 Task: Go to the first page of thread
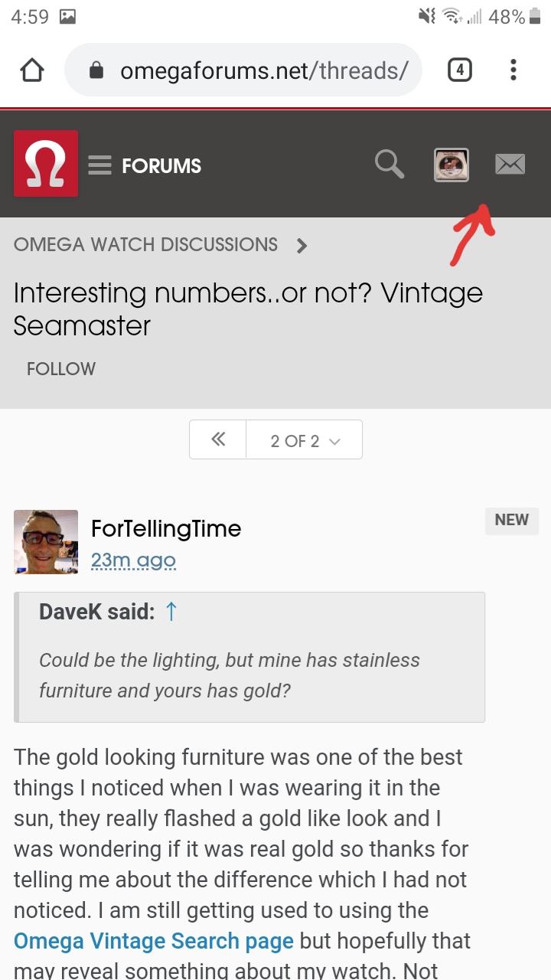tap(218, 439)
